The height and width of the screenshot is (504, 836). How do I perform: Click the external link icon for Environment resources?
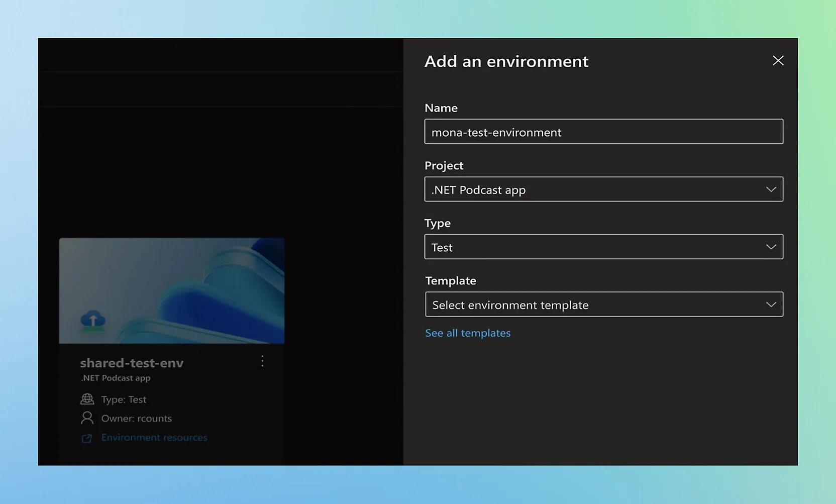click(x=86, y=438)
